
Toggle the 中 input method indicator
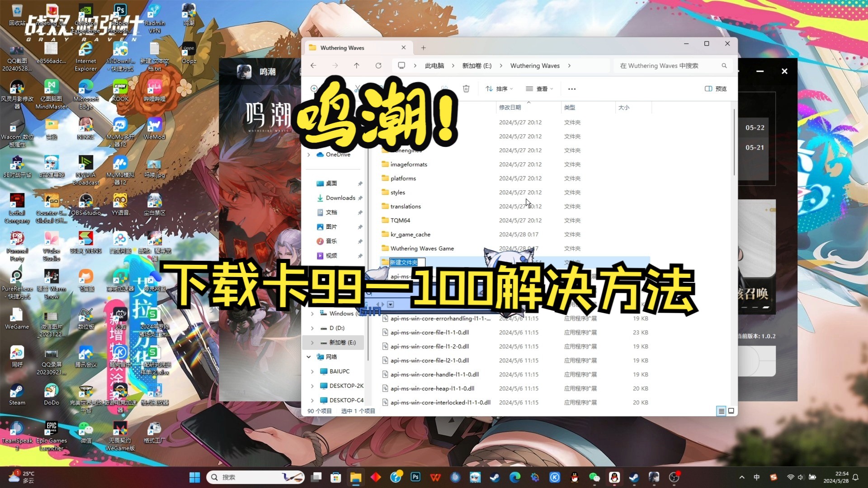756,477
